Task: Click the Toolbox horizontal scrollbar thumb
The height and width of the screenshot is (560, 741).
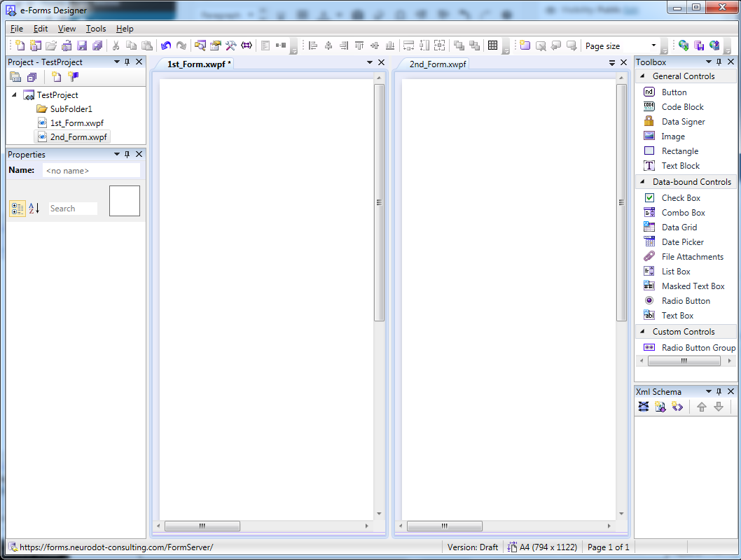Action: tap(684, 360)
